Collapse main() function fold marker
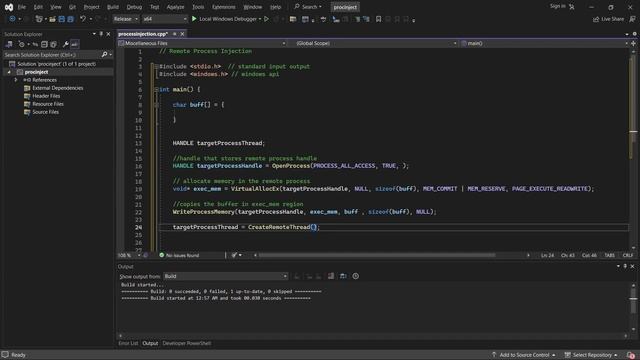This screenshot has width=640, height=360. pyautogui.click(x=156, y=89)
